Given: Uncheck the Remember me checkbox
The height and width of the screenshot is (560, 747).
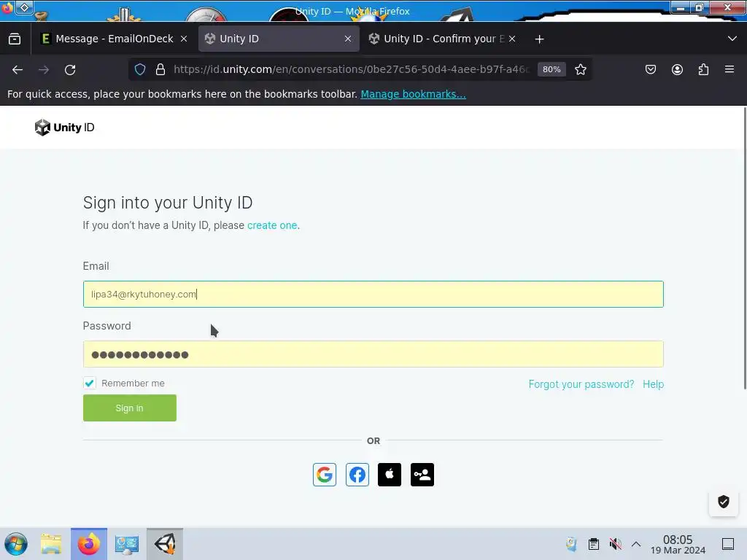Looking at the screenshot, I should (x=89, y=383).
